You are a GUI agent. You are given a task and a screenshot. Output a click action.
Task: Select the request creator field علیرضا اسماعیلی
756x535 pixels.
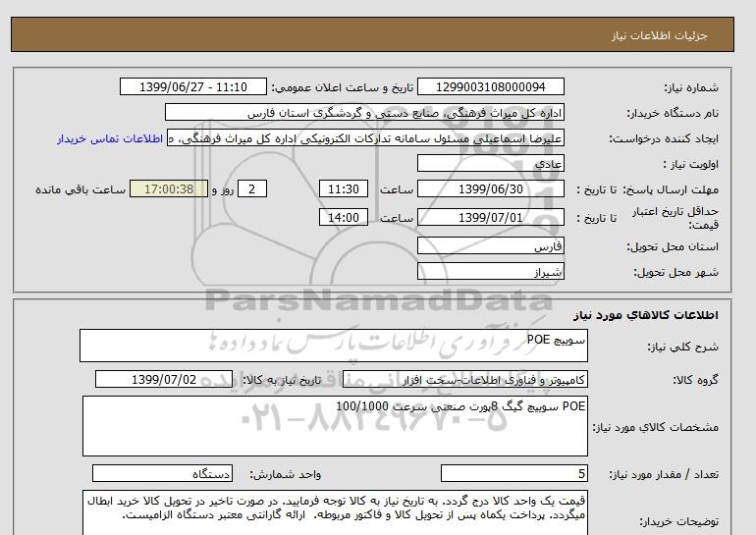coord(365,137)
